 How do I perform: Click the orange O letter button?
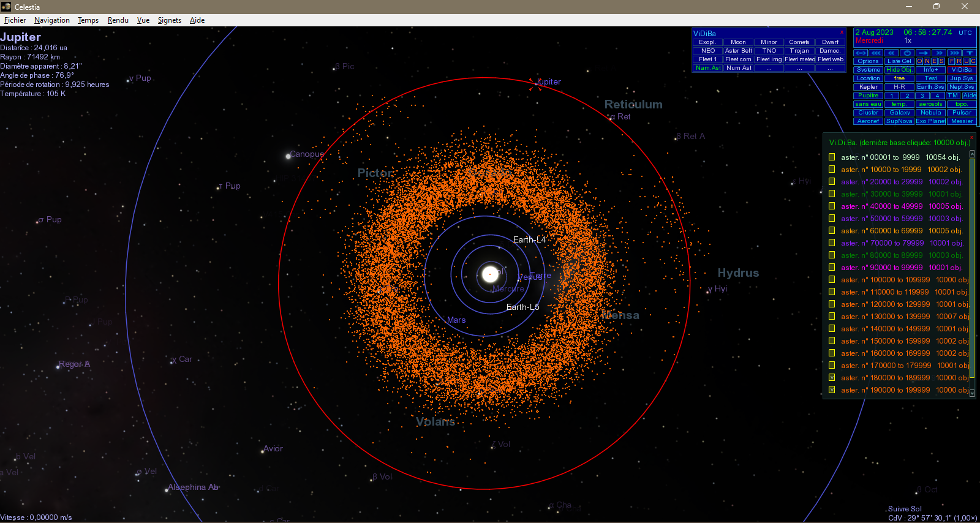tap(920, 61)
